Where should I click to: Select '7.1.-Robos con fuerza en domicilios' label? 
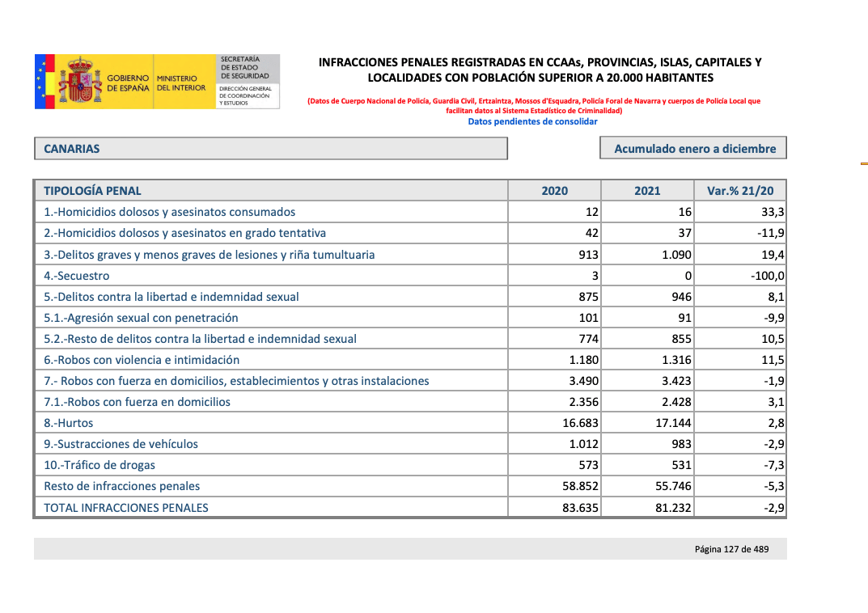tap(138, 402)
